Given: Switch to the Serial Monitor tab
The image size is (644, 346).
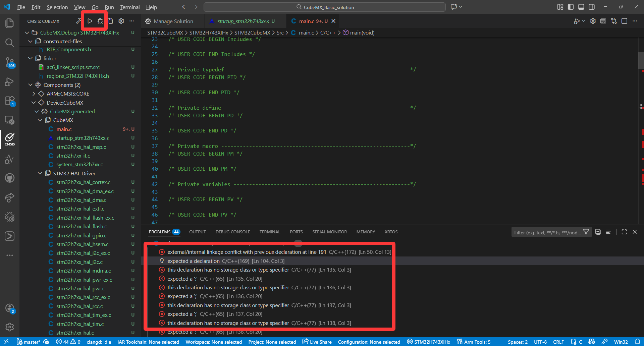Looking at the screenshot, I should click(x=329, y=232).
